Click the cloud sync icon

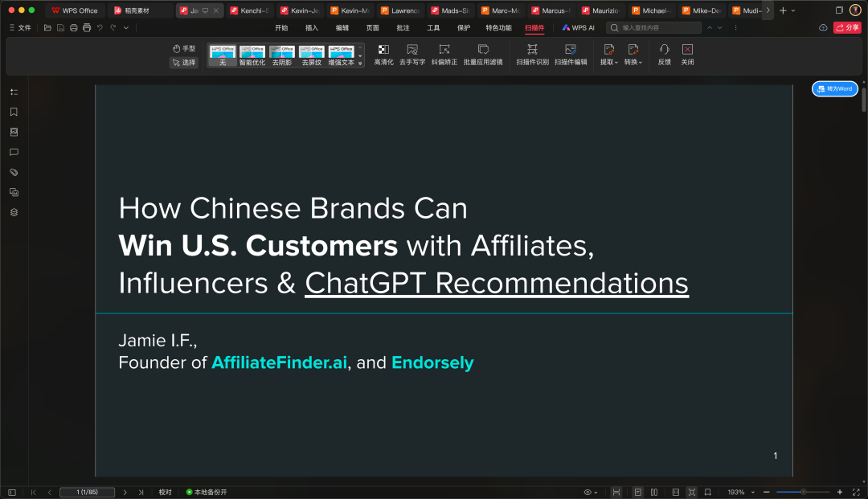point(823,27)
